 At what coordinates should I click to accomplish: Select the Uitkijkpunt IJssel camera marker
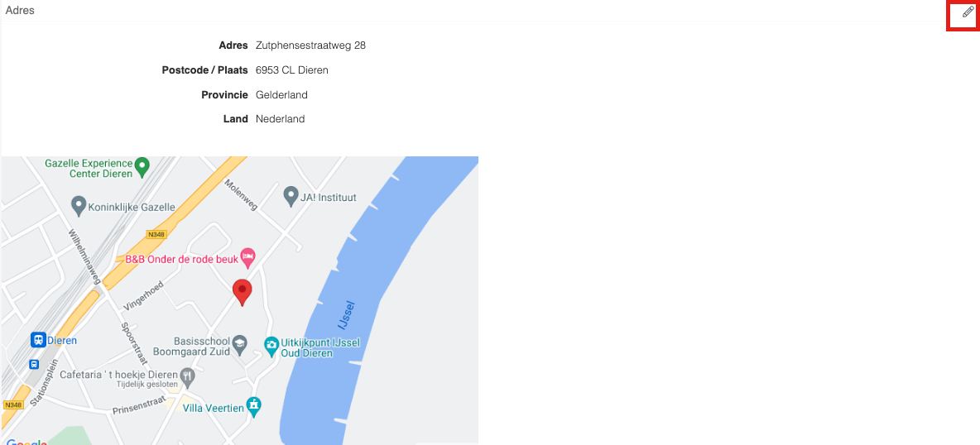point(271,344)
